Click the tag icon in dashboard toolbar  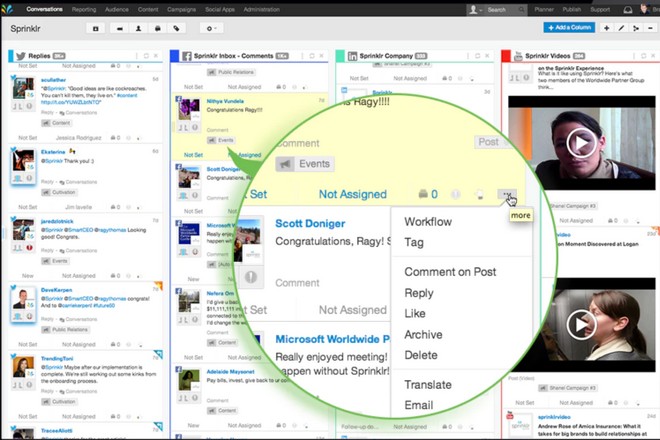[x=177, y=29]
